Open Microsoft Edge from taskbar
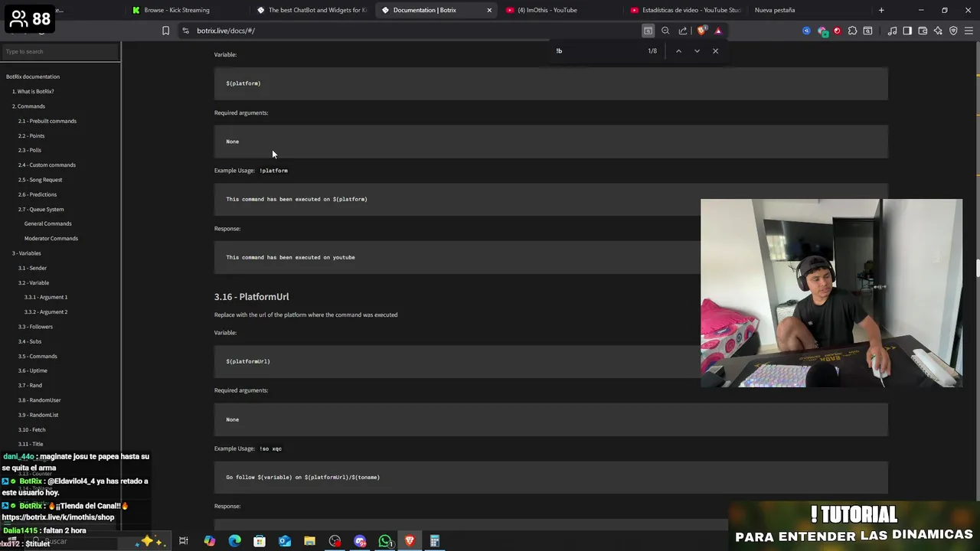Screen dimensions: 980x551 coord(234,541)
